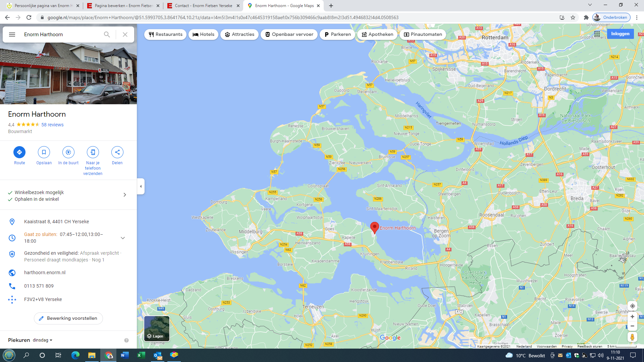Click the red Enorm Harthoorn map pin
The image size is (644, 362).
375,228
